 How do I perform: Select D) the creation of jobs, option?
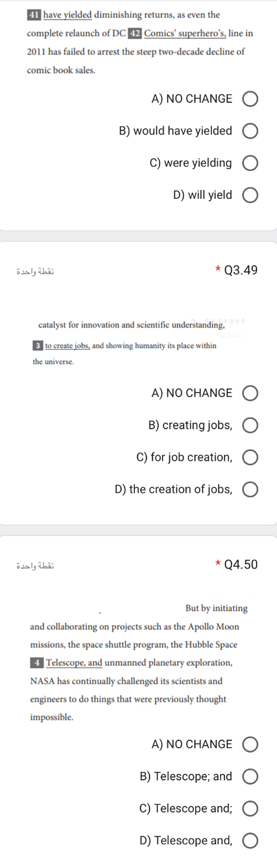(250, 489)
